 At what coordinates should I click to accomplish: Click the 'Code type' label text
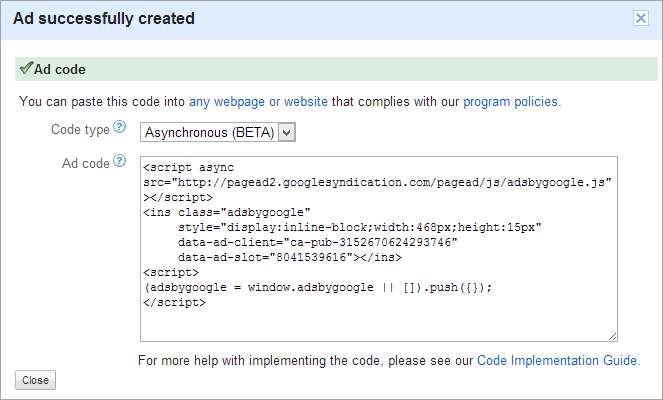80,129
